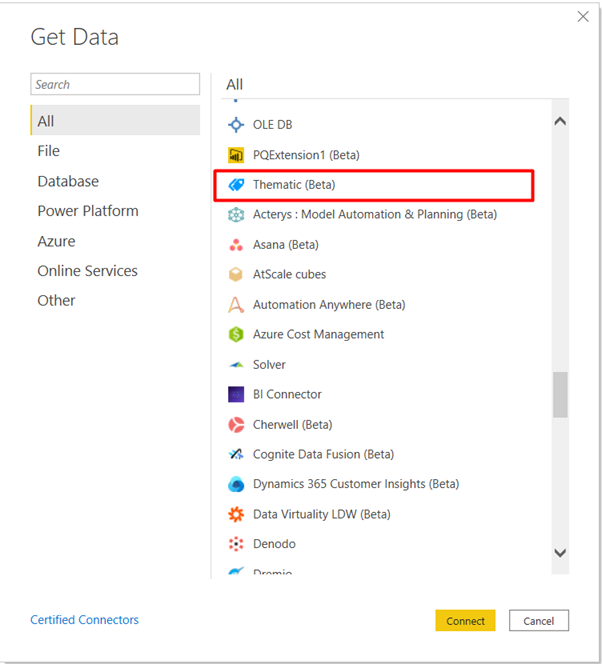Click the AtScale cubes icon

[x=236, y=274]
